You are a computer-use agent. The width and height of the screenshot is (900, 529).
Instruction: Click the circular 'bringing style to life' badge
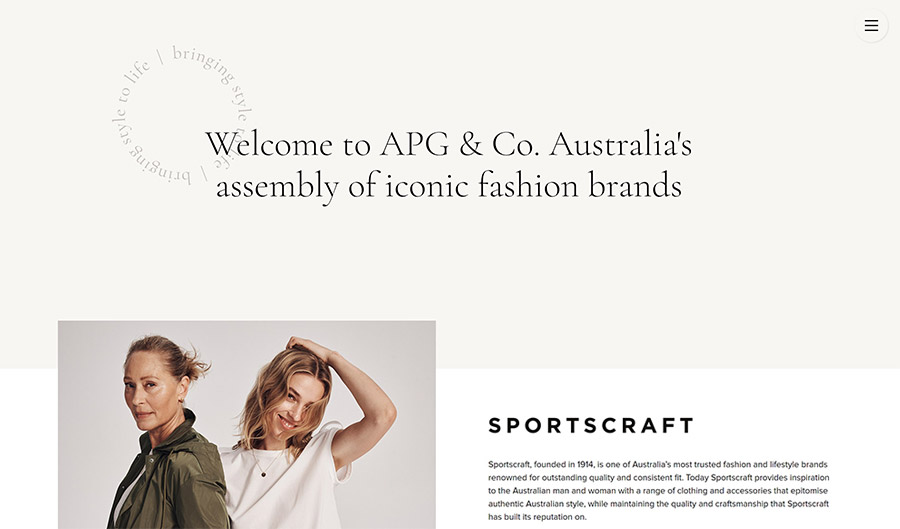click(x=183, y=115)
